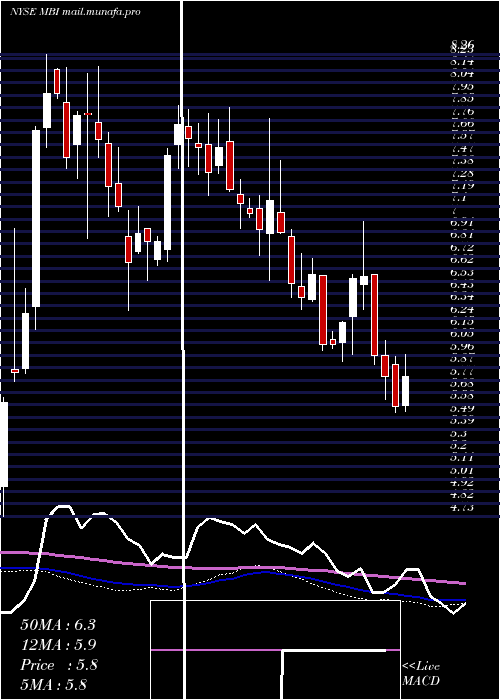Click the '12MA : 5.9' readout

[x=58, y=645]
